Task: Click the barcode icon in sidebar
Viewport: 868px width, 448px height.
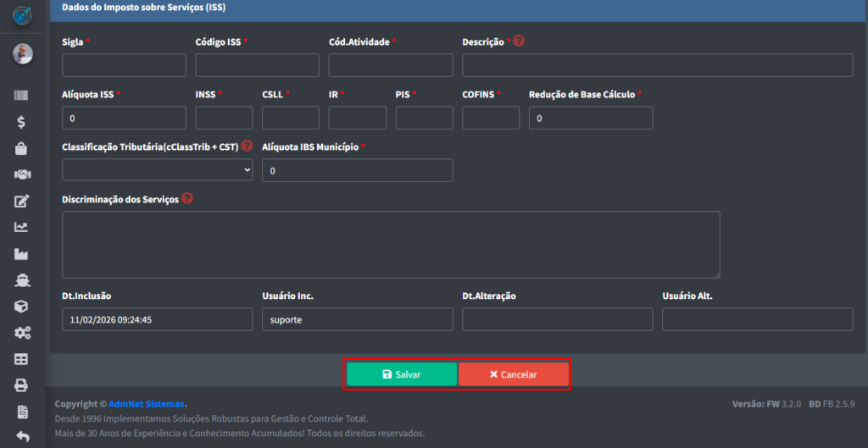Action: pos(22,97)
